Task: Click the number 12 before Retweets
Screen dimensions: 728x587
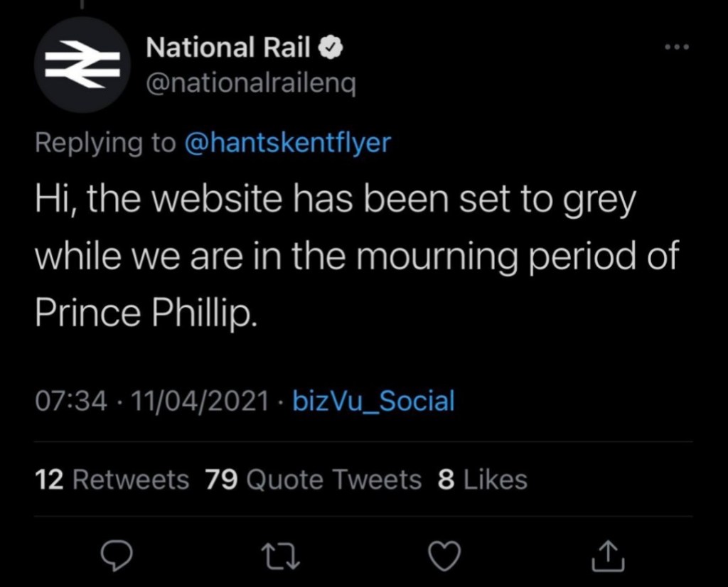Action: point(50,480)
